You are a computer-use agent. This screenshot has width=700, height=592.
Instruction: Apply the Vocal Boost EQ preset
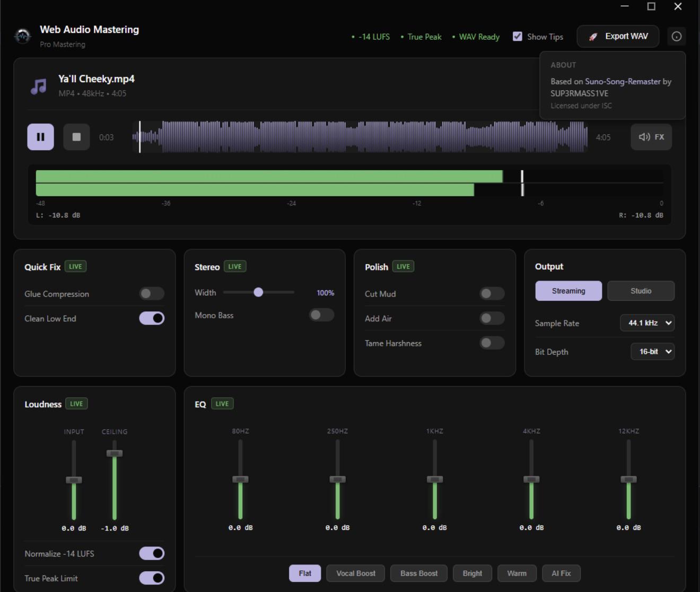pyautogui.click(x=355, y=573)
